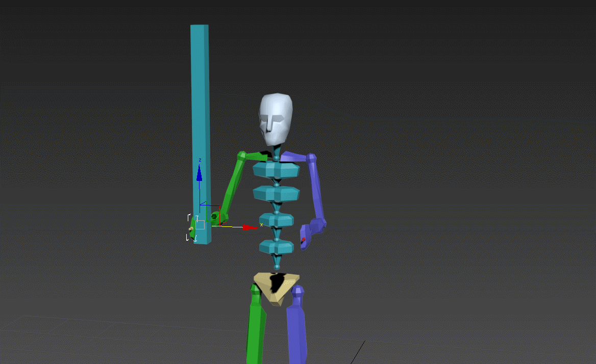Select the green upper arm bone
The width and height of the screenshot is (596, 364).
pos(233,184)
